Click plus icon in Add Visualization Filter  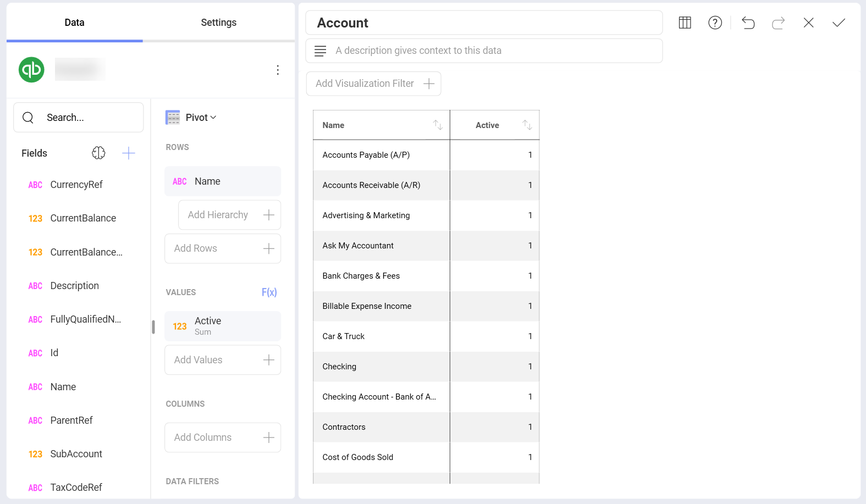(429, 84)
